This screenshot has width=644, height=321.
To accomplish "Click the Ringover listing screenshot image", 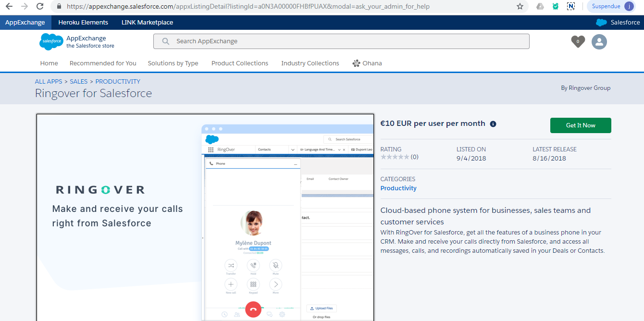I will [x=205, y=217].
